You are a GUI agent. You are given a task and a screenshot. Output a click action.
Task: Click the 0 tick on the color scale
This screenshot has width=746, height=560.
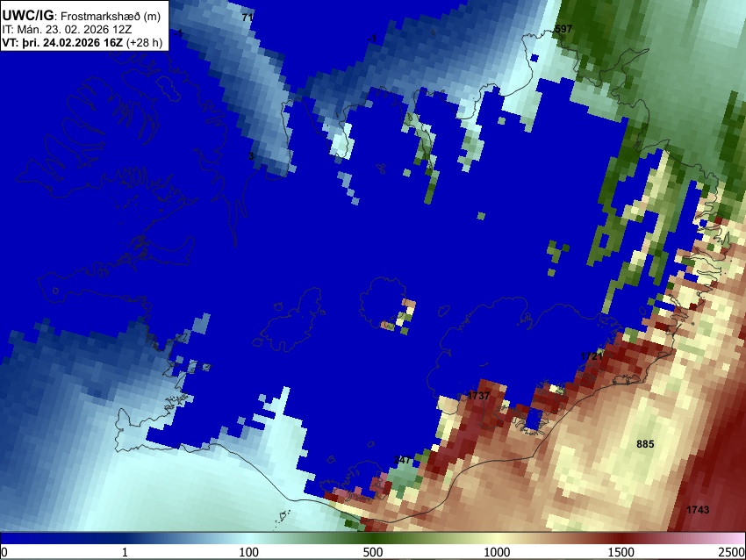4,552
